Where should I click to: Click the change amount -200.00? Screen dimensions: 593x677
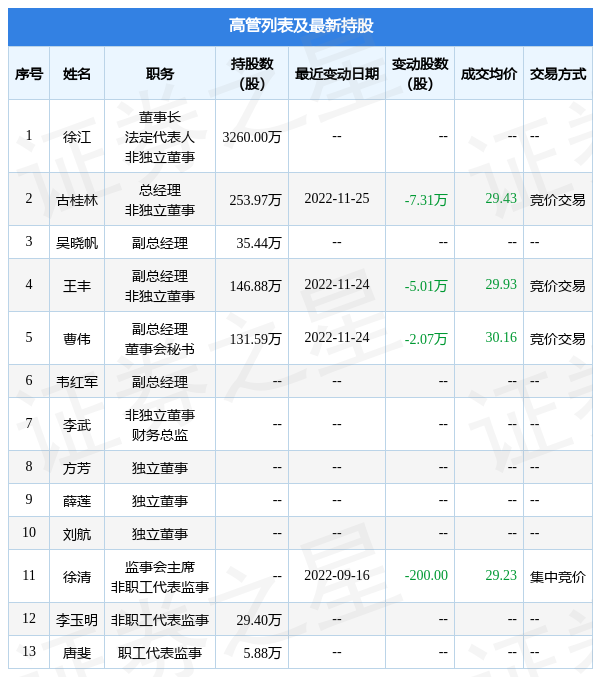pyautogui.click(x=426, y=576)
